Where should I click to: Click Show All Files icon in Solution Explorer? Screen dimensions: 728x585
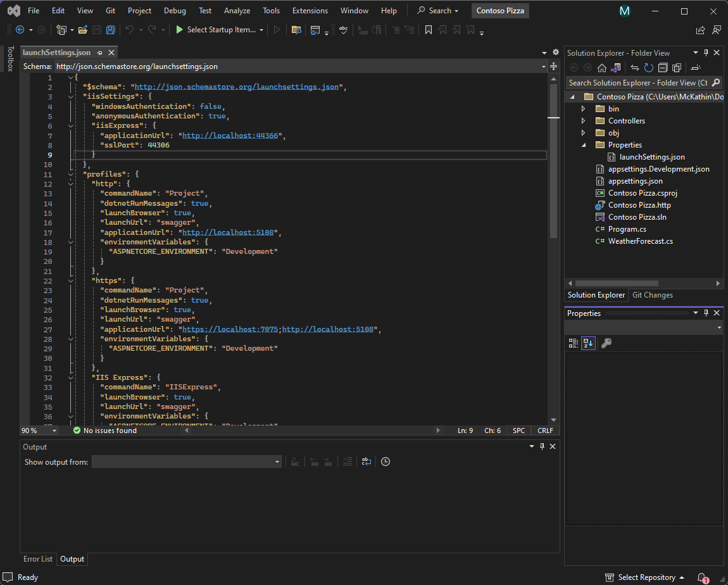point(677,68)
